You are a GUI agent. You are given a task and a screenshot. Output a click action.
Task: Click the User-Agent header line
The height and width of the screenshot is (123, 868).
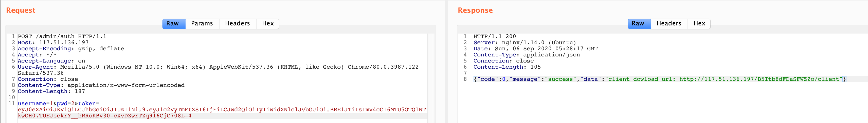pyautogui.click(x=218, y=67)
